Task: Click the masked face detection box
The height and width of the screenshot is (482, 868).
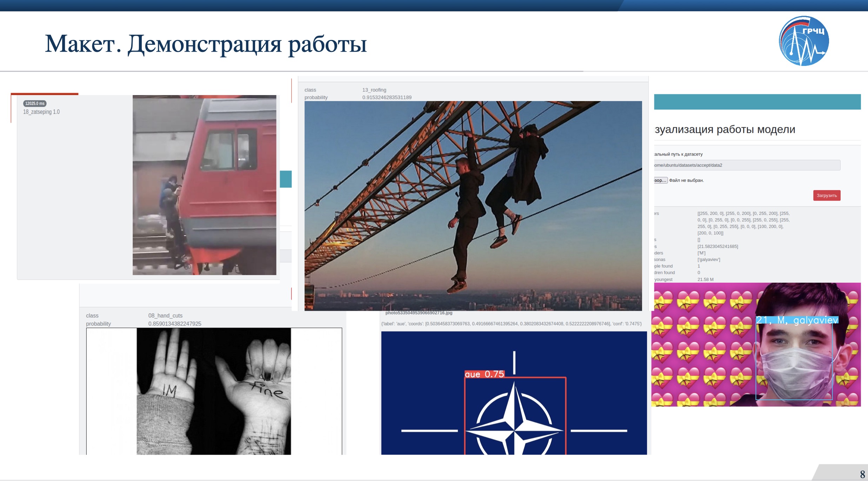Action: pos(794,361)
